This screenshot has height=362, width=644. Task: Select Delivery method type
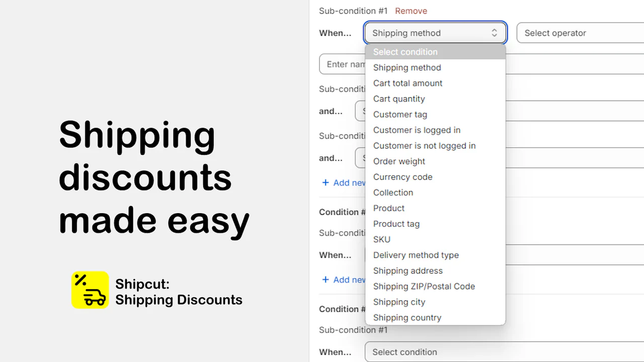(x=416, y=255)
